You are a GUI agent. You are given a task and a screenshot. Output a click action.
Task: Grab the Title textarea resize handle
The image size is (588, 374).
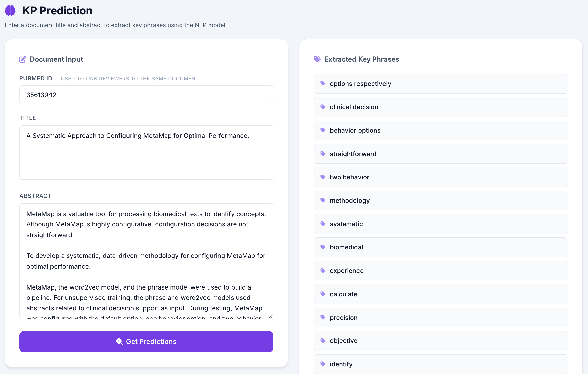pos(271,177)
